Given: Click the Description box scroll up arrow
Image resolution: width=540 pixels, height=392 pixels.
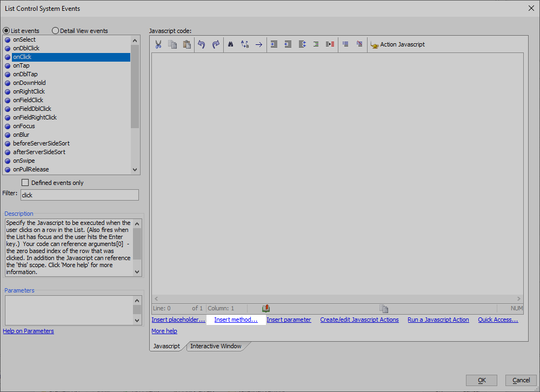Looking at the screenshot, I should (137, 223).
